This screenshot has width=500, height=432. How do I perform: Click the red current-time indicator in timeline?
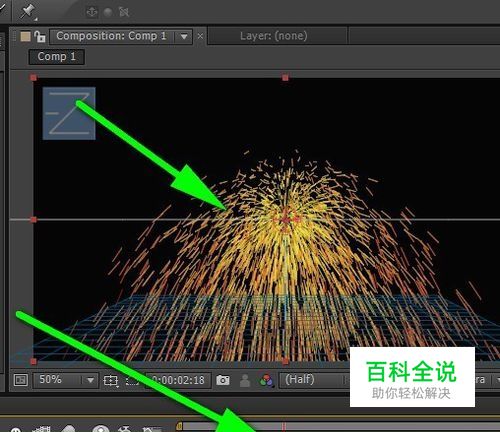pos(284,427)
